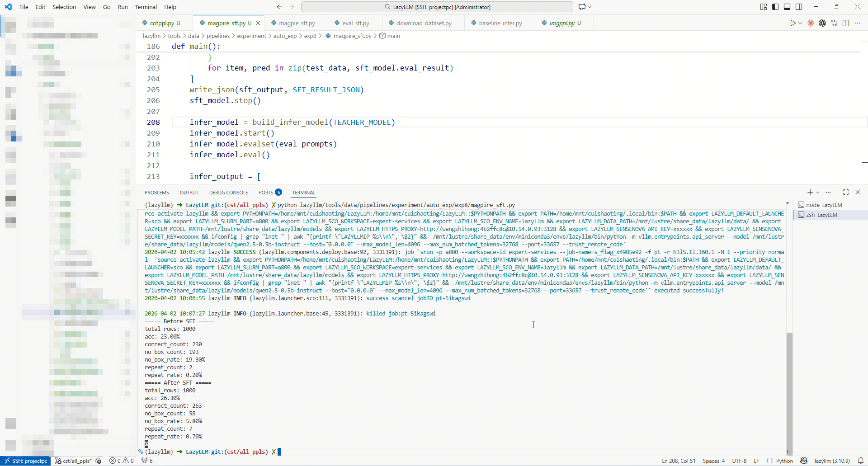The image size is (868, 466).
Task: Open the PROBLEMS panel tab
Action: (157, 193)
